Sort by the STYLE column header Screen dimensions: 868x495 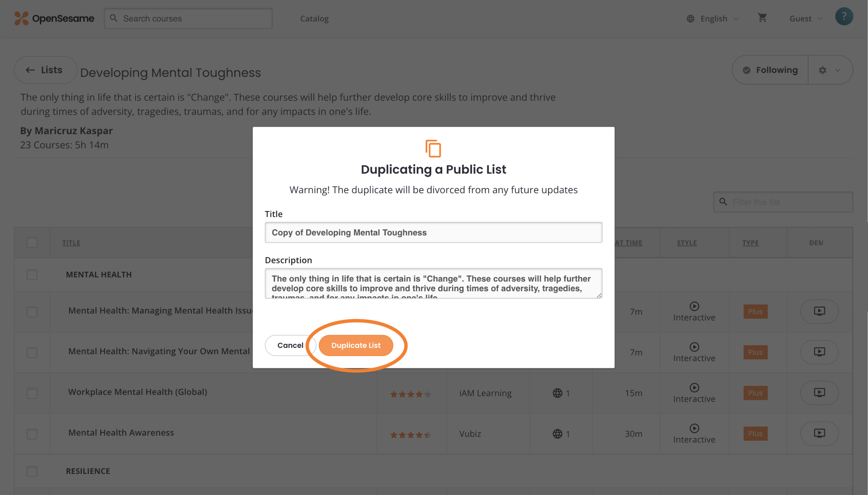coord(687,242)
